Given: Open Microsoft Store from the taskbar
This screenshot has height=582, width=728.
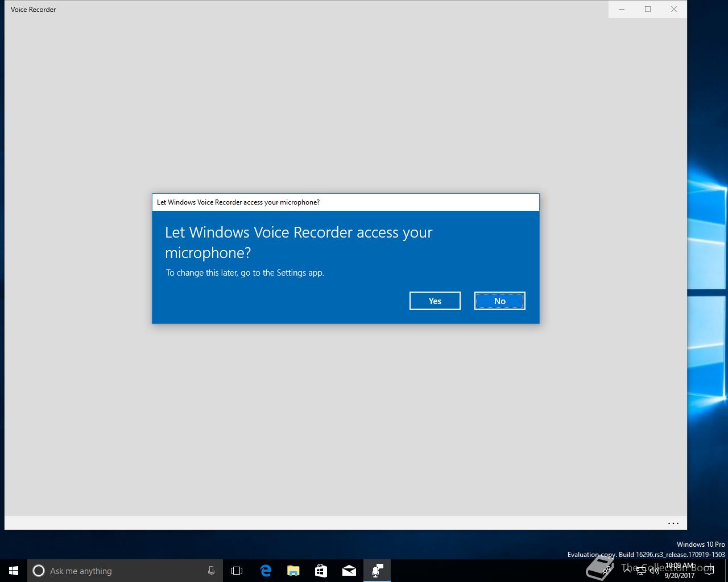Looking at the screenshot, I should [x=321, y=571].
